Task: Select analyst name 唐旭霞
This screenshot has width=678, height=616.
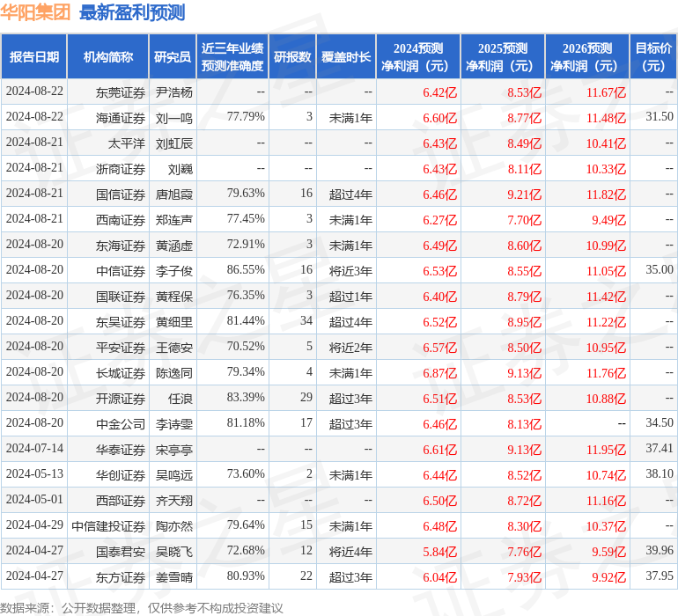Action: 173,194
